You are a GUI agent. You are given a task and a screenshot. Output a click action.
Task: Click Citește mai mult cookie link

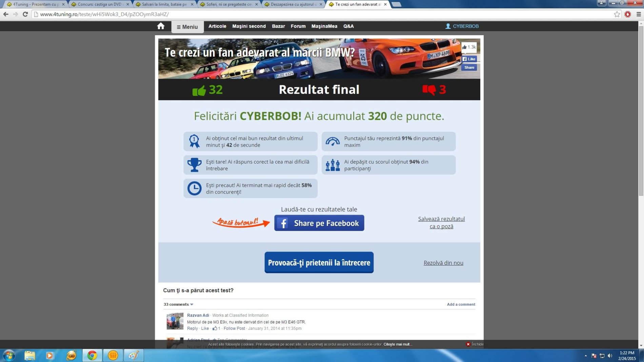coord(397,344)
